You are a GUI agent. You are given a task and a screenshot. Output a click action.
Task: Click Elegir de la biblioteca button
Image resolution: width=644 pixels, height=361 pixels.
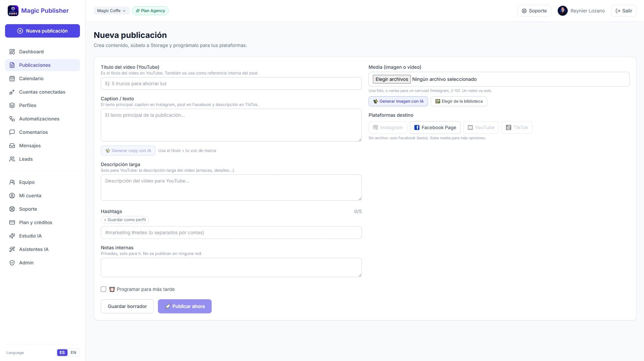tap(459, 101)
